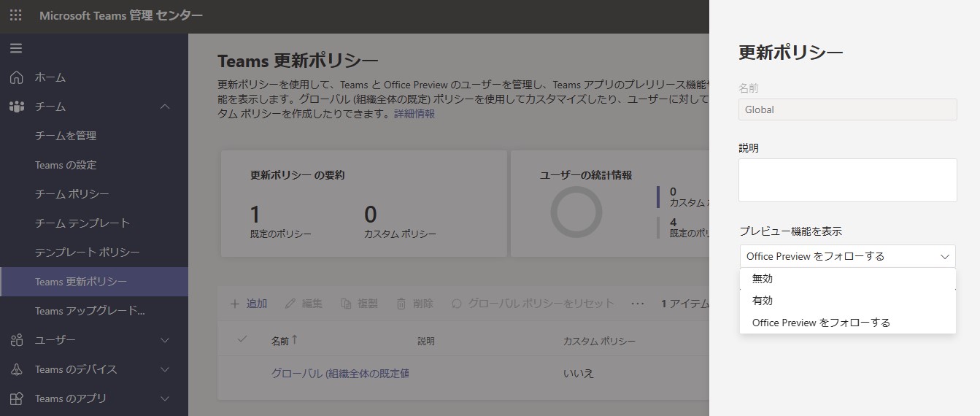Choose 無効 from the dropdown list

pyautogui.click(x=848, y=279)
